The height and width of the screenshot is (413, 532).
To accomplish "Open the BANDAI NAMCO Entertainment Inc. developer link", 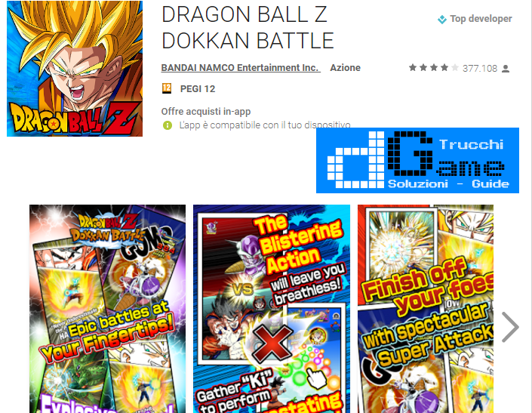I will click(240, 67).
